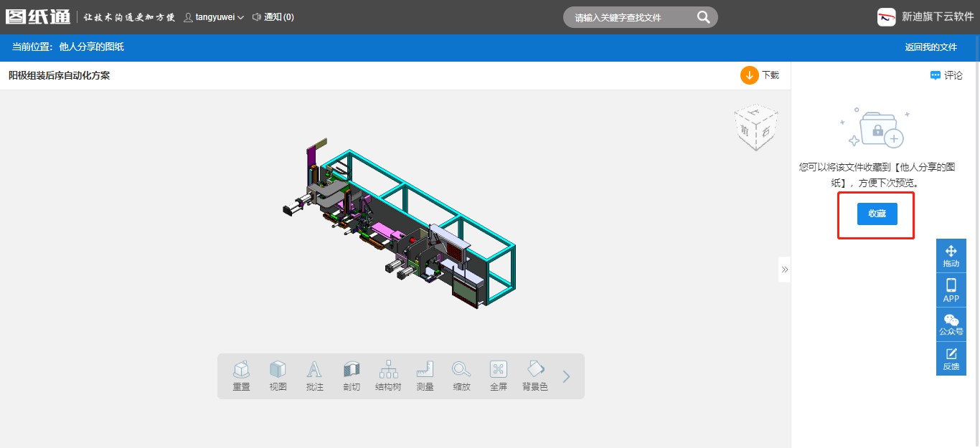Image resolution: width=980 pixels, height=448 pixels.
Task: Click the Reset (重置) view tool
Action: (x=241, y=376)
